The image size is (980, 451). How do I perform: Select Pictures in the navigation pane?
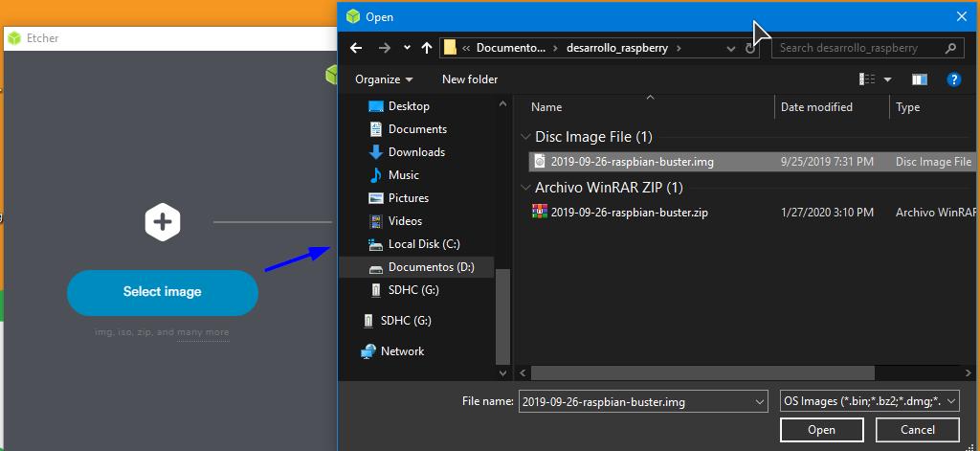point(408,198)
